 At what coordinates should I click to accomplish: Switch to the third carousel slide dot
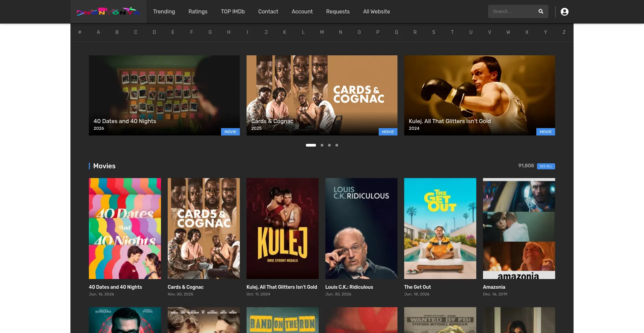click(329, 145)
